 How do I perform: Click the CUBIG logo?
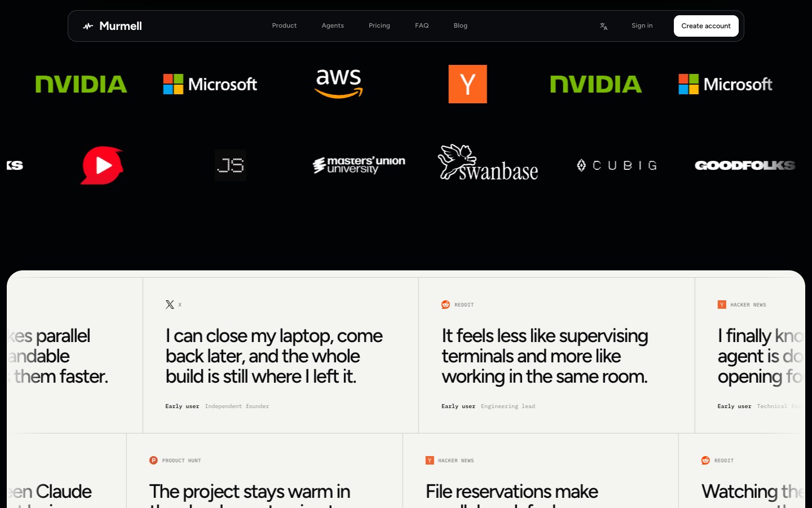coord(617,165)
